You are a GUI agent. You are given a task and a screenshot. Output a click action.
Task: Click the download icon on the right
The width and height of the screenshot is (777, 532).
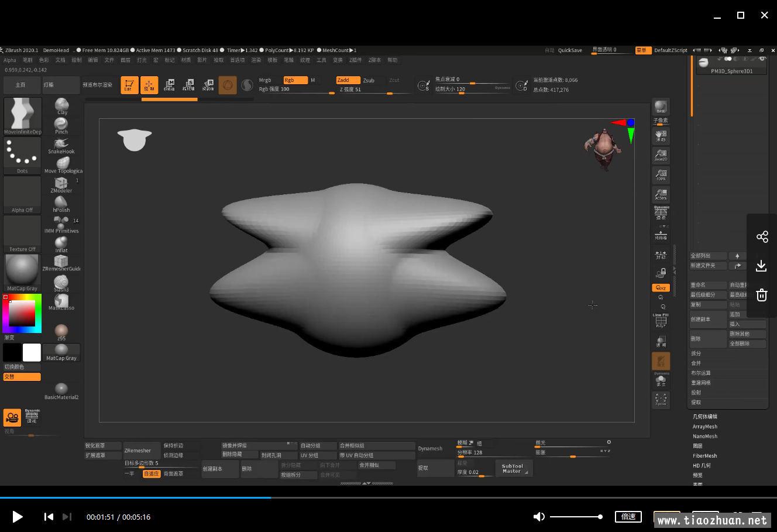pyautogui.click(x=761, y=266)
